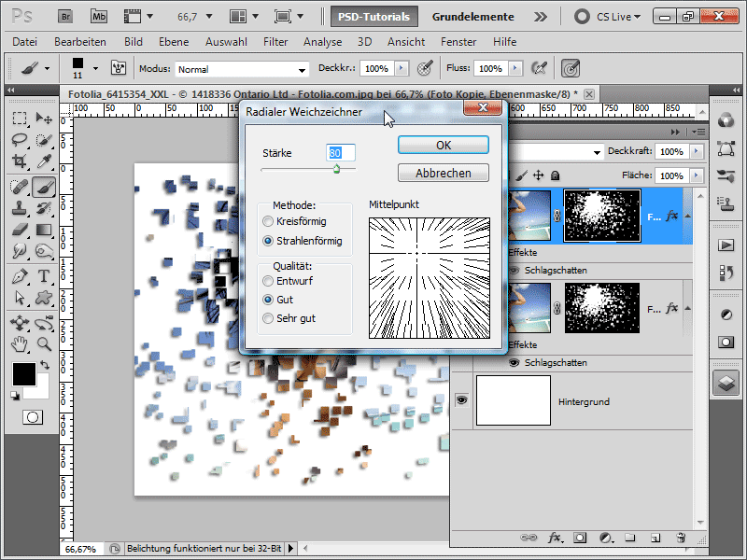Open the Fluss flow slider arrow
Screen dimensions: 747x560
[x=515, y=68]
